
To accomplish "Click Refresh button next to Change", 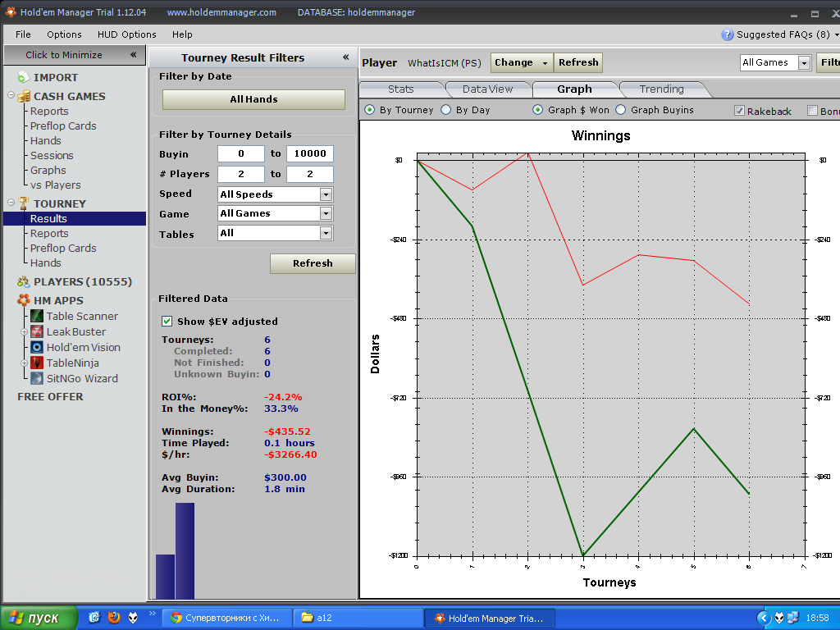I will [x=578, y=62].
